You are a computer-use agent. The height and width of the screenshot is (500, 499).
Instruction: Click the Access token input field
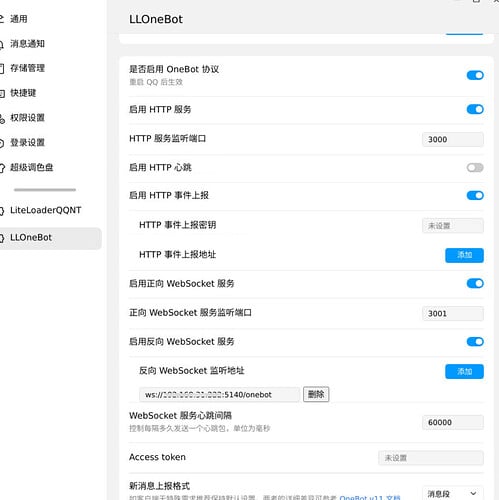coord(431,458)
